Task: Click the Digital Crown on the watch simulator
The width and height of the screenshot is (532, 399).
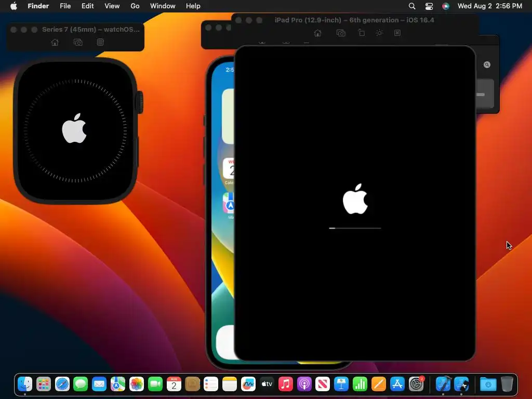Action: pyautogui.click(x=139, y=102)
